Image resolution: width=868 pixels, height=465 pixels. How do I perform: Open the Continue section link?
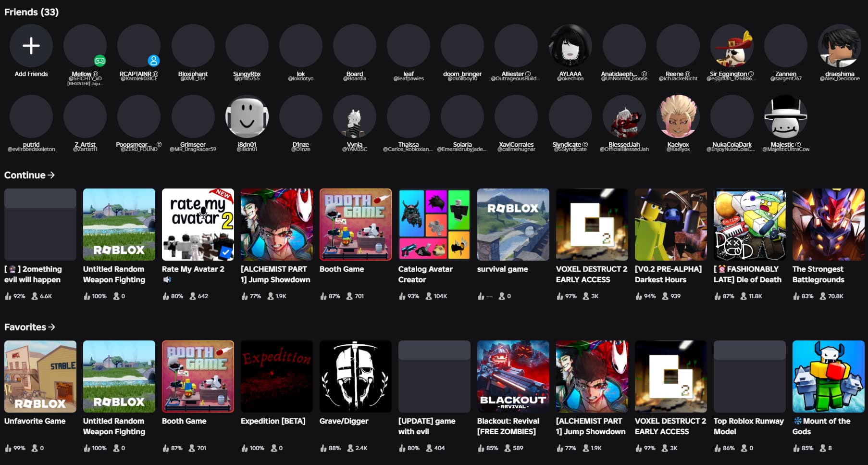(29, 175)
